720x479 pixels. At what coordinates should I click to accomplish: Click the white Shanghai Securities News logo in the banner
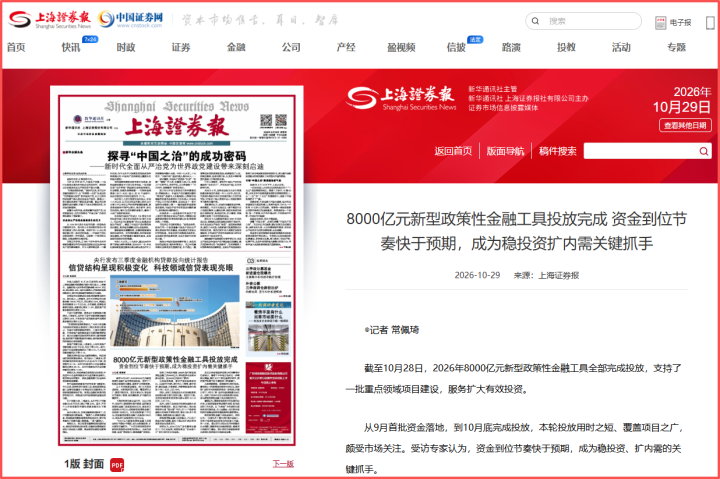coord(401,98)
